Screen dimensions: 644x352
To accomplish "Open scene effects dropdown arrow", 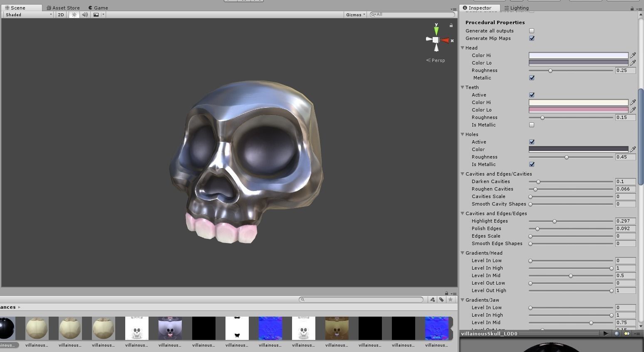I will click(103, 15).
